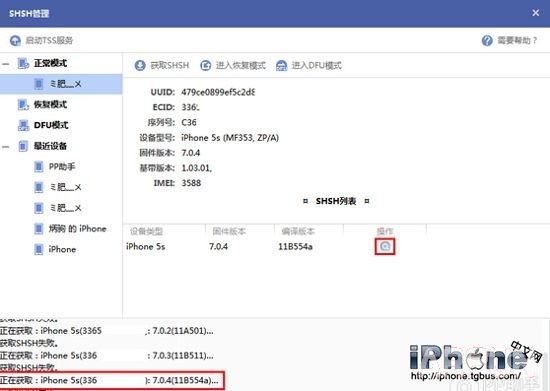Click phone icon beside 炳驹 的 iPhone
Screen dimensions: 550x391
(38, 229)
